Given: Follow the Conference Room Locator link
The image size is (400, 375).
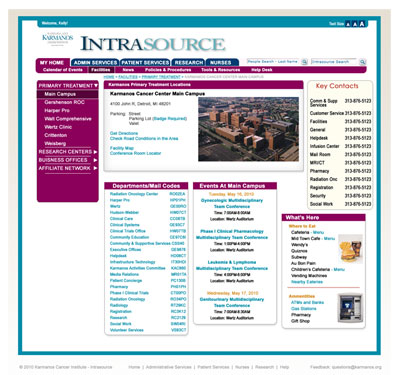Looking at the screenshot, I should [x=135, y=153].
